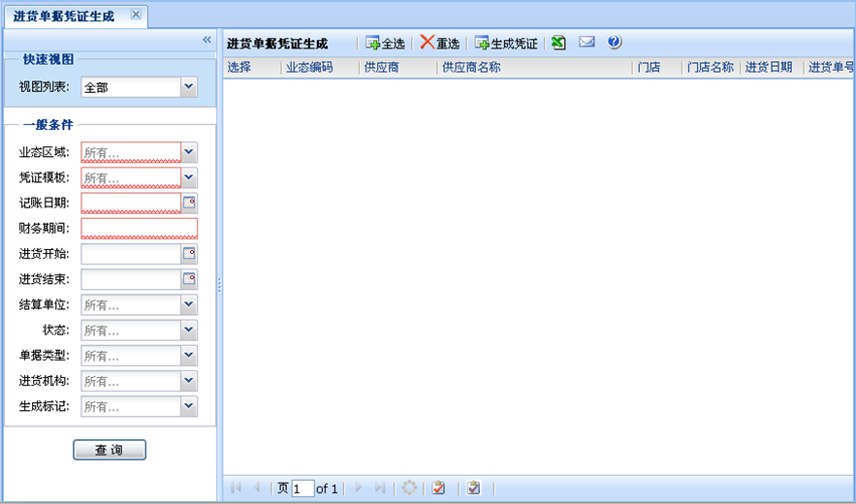Refresh the grid with the pager refresh icon
856x504 pixels.
coord(409,488)
